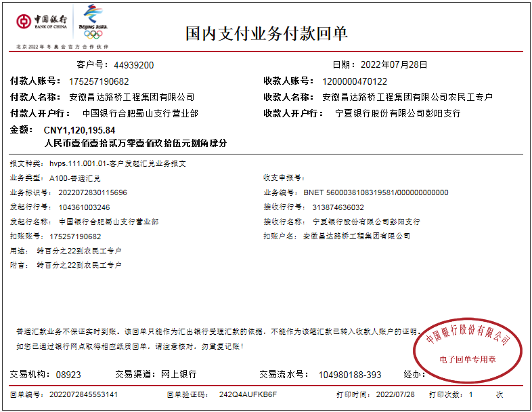Image resolution: width=532 pixels, height=412 pixels.
Task: Select payer account number 175257190682
Action: click(99, 81)
